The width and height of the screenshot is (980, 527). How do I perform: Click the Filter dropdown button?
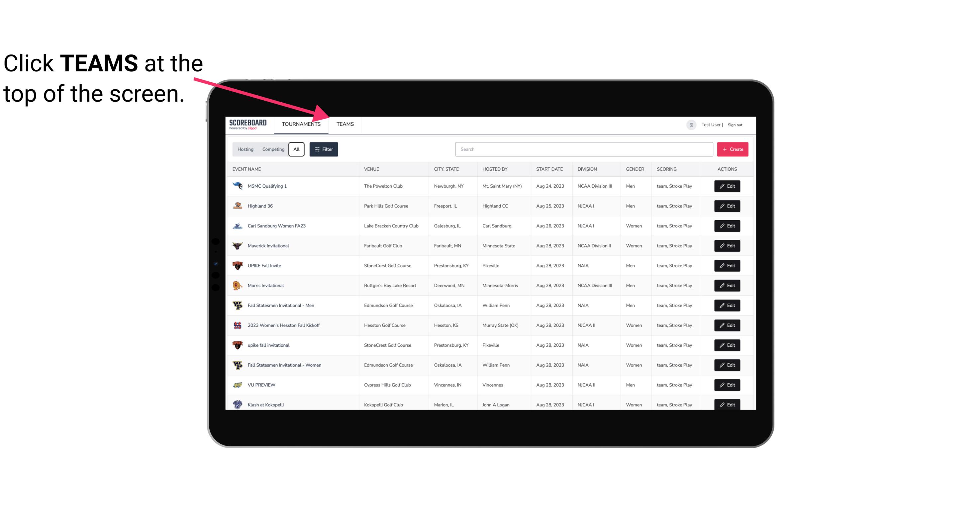[324, 149]
